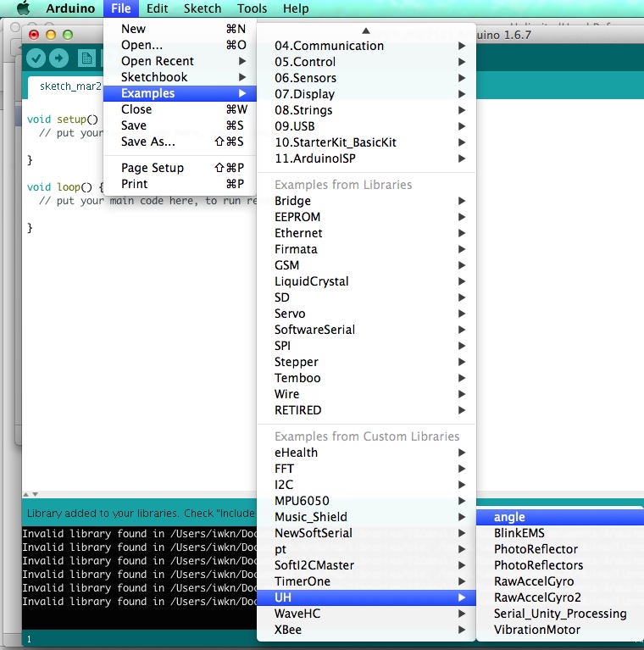
Task: Select the VibrationMotor example sketch
Action: tap(560, 631)
